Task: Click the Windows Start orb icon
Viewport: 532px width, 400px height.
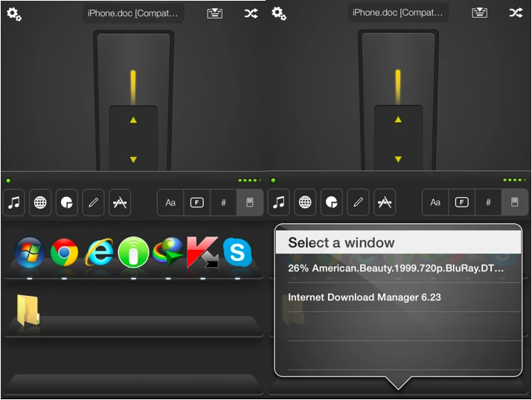Action: tap(30, 254)
